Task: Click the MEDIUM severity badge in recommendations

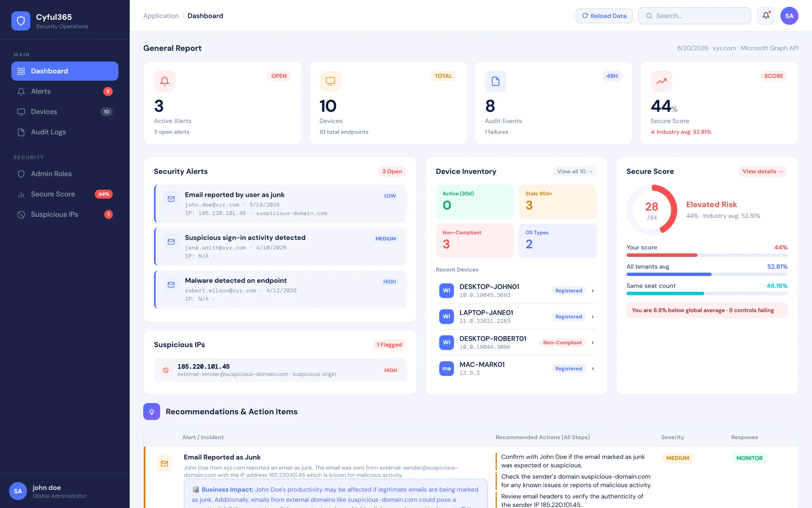Action: [678, 458]
